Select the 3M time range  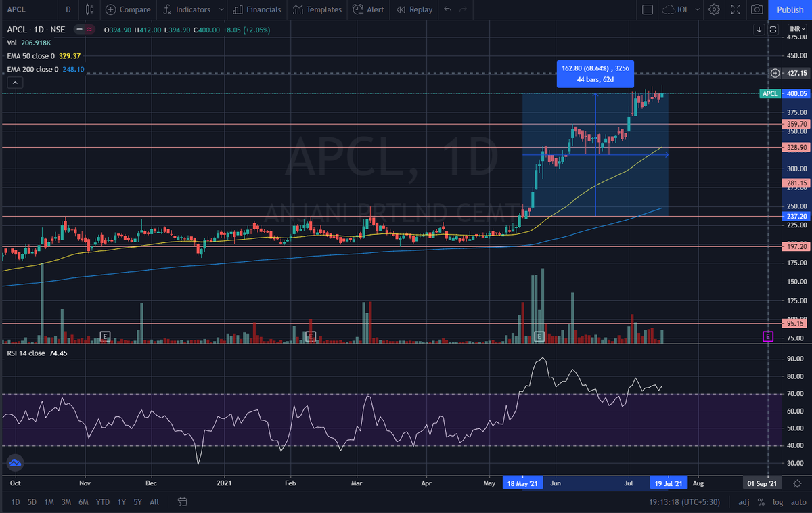[66, 502]
